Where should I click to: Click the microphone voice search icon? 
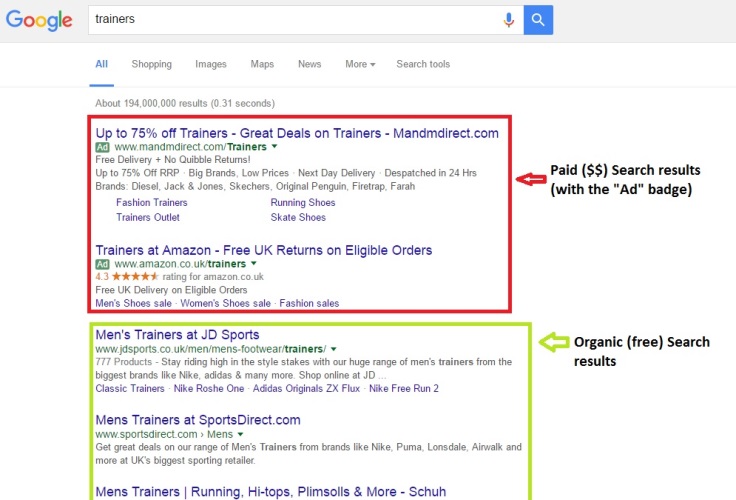click(x=508, y=20)
